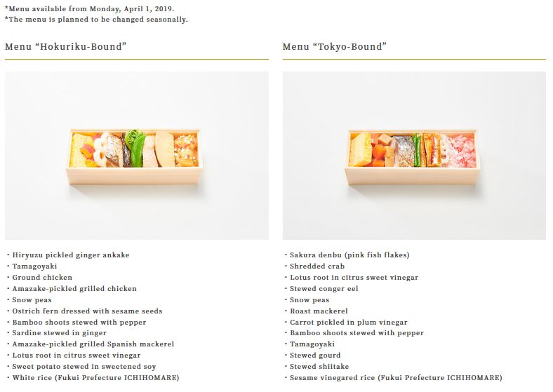Select Hiryuzu pickled ginger ankake item
Screen dimensions: 553x392
(70, 255)
